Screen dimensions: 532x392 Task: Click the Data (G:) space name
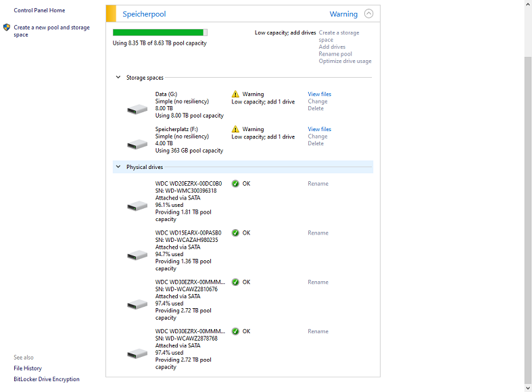click(x=166, y=94)
